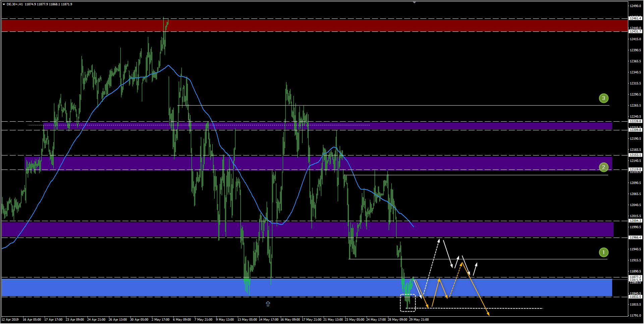The width and height of the screenshot is (644, 324).
Task: Click the 2 May 17:00 time axis label
Action: tap(161, 320)
